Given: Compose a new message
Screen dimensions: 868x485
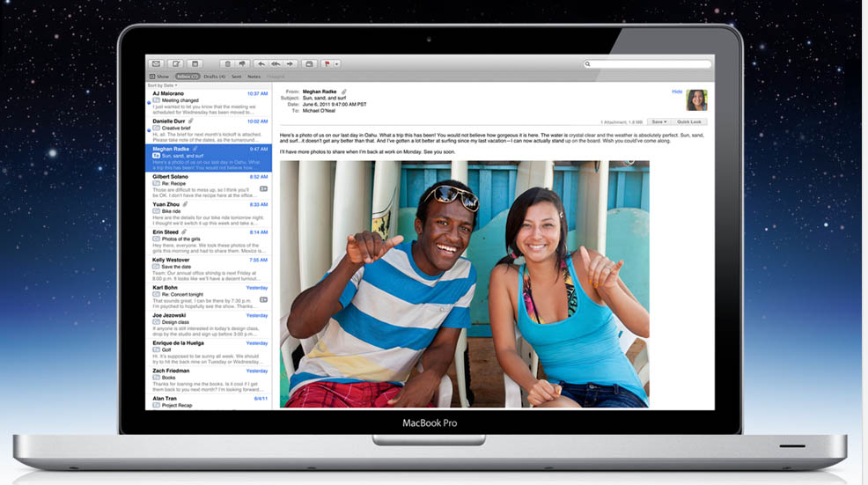Looking at the screenshot, I should [176, 64].
